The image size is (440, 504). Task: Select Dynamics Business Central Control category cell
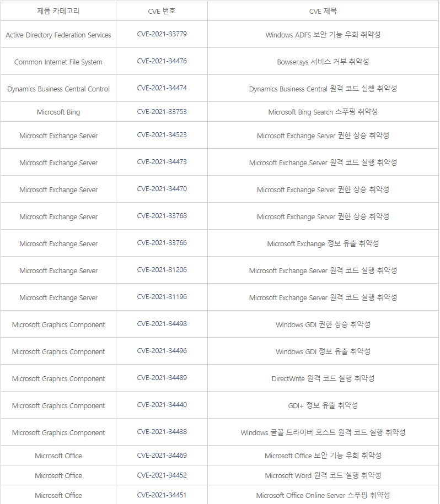coord(58,89)
